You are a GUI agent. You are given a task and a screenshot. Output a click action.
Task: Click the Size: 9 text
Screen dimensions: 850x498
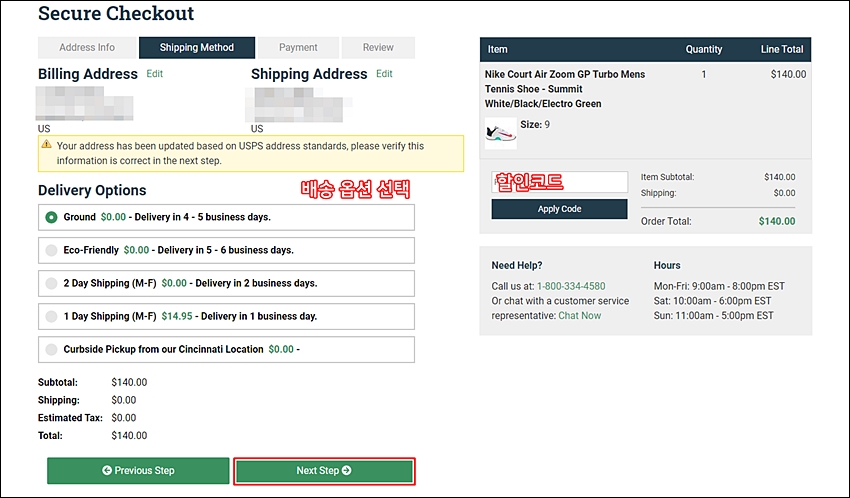pyautogui.click(x=535, y=125)
